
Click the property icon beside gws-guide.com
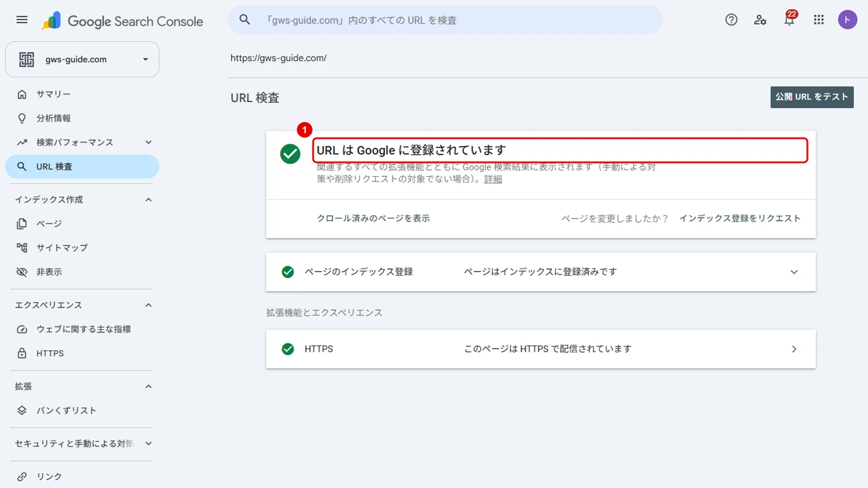(27, 59)
